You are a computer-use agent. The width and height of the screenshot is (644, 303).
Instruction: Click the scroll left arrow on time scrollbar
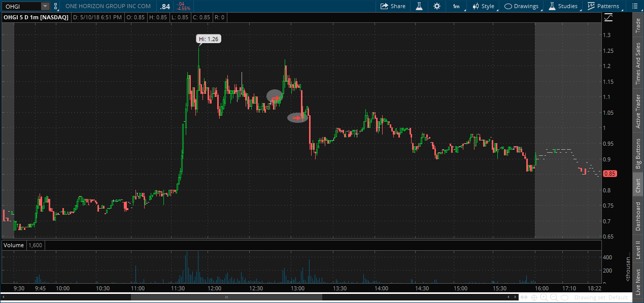coord(5,297)
